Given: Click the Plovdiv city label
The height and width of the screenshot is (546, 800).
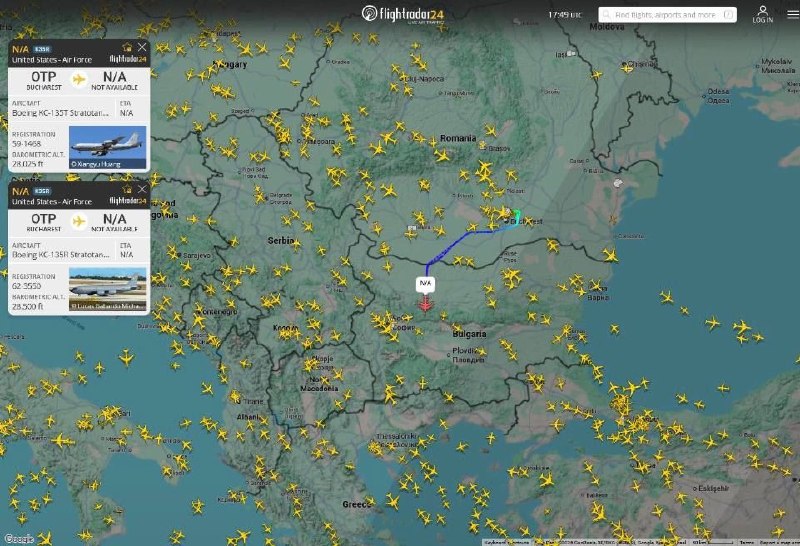Looking at the screenshot, I should [x=467, y=355].
